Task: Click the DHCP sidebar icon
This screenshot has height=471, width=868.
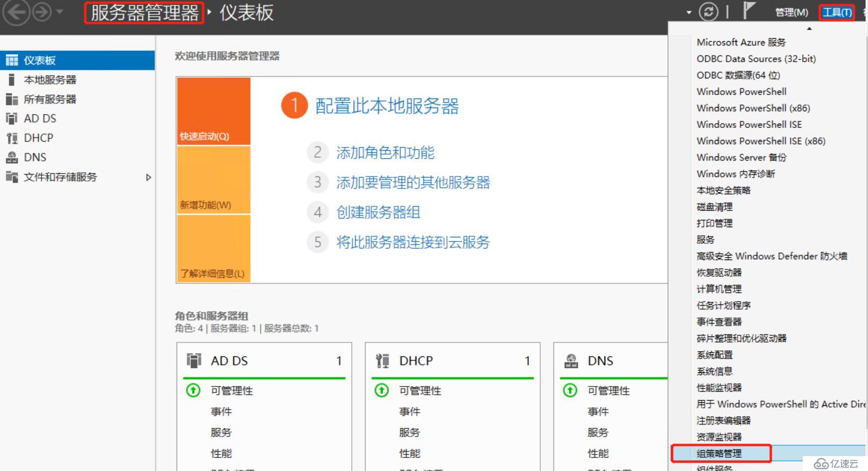Action: pos(12,138)
